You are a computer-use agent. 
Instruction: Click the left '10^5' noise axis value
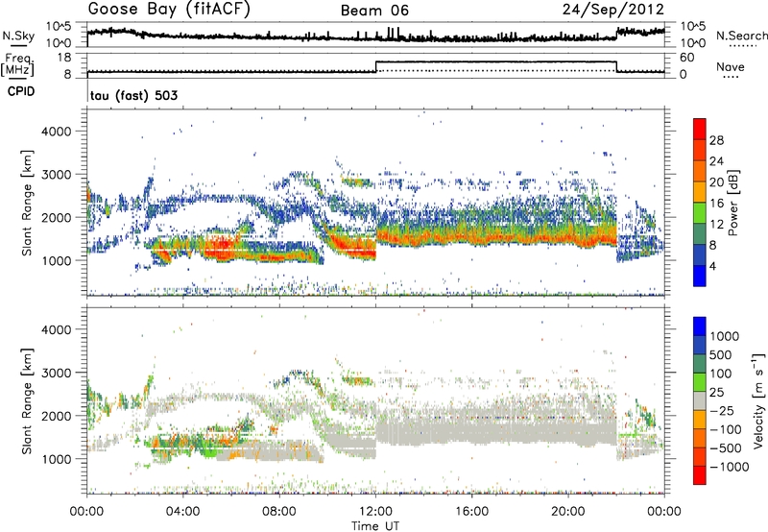click(59, 27)
